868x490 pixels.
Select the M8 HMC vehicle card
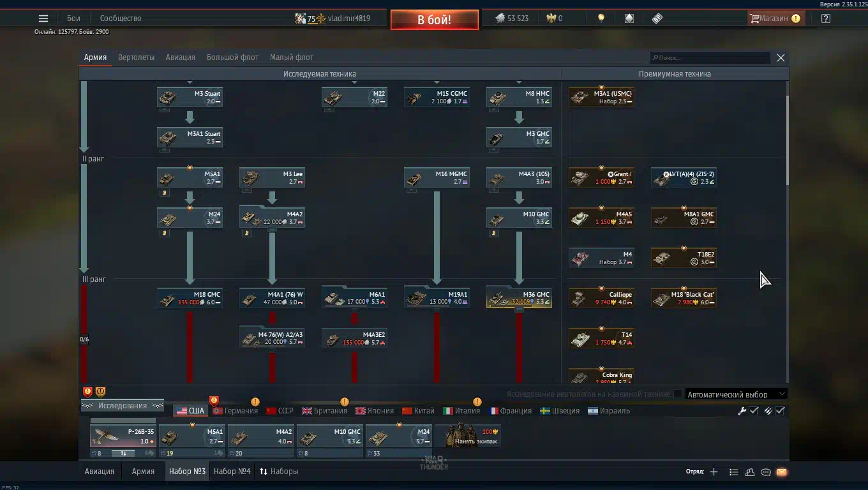519,98
